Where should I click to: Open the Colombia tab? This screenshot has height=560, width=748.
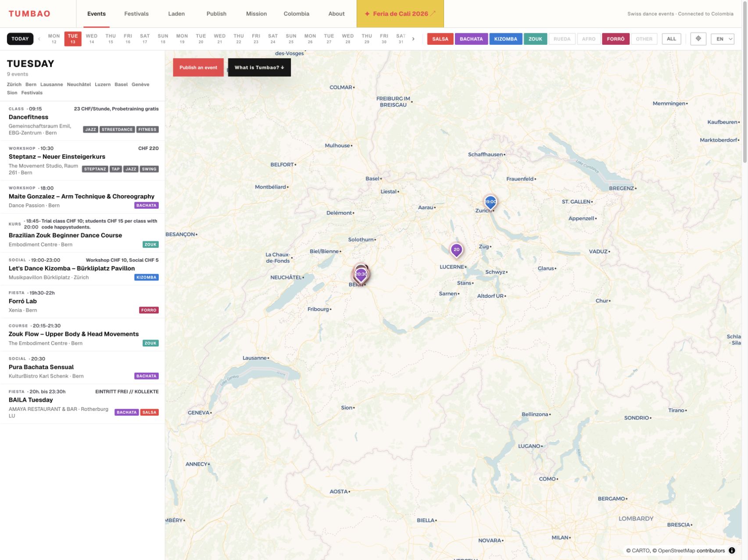(297, 14)
